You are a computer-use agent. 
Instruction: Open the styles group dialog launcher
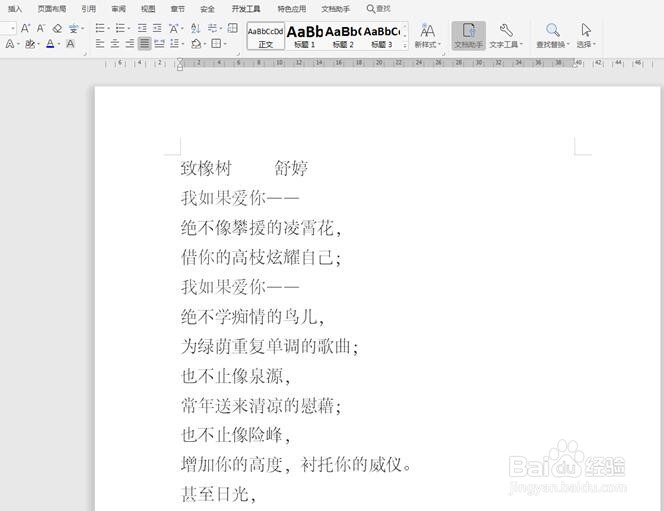pyautogui.click(x=444, y=54)
